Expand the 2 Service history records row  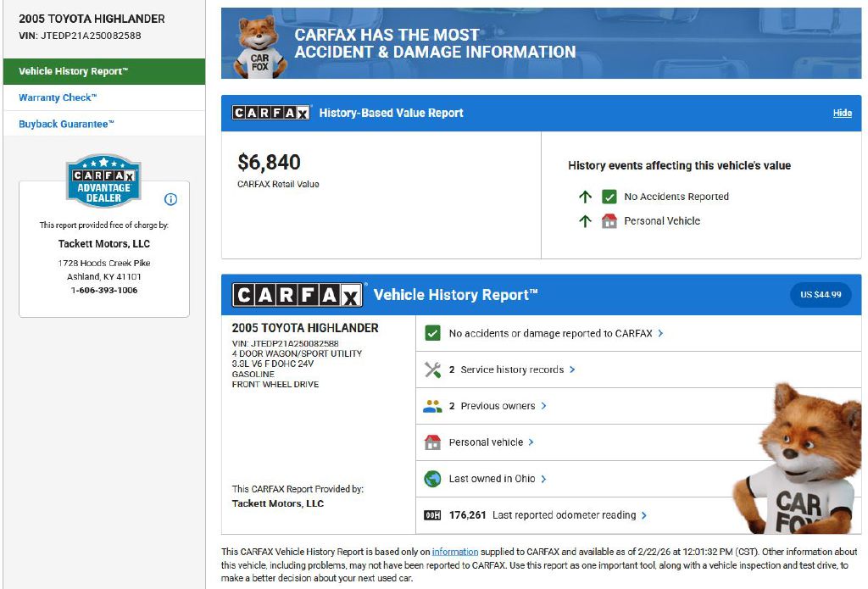click(x=512, y=370)
